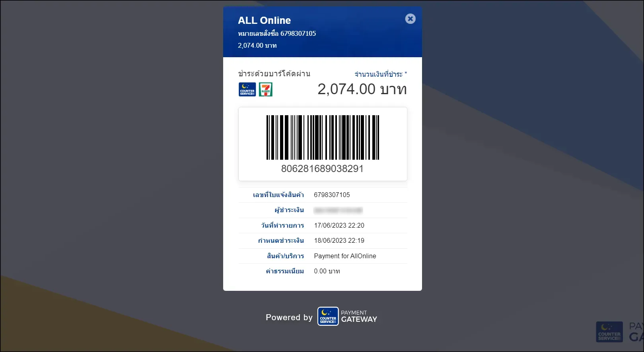Click the faded Counter Service watermark logo
This screenshot has width=644, height=352.
609,332
